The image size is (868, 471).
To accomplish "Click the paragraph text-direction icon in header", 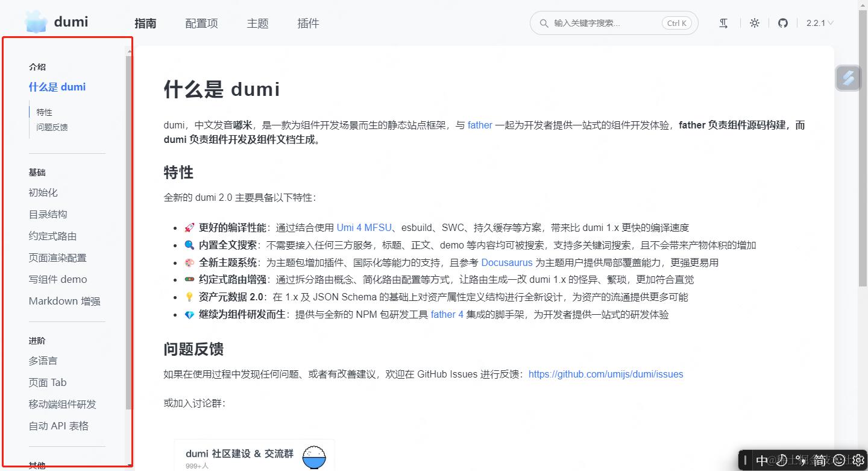I will [723, 23].
